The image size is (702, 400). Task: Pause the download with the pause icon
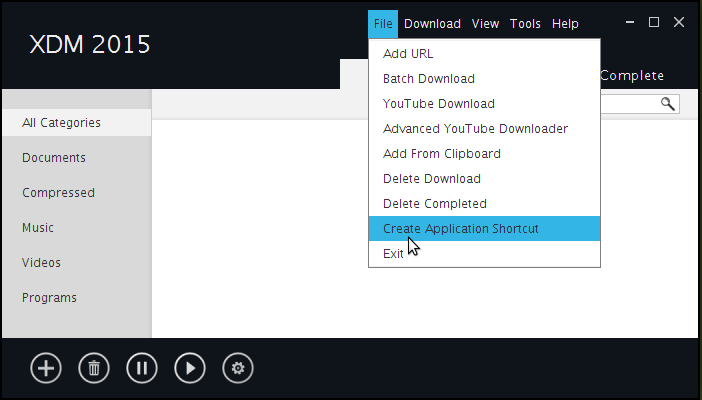point(142,368)
